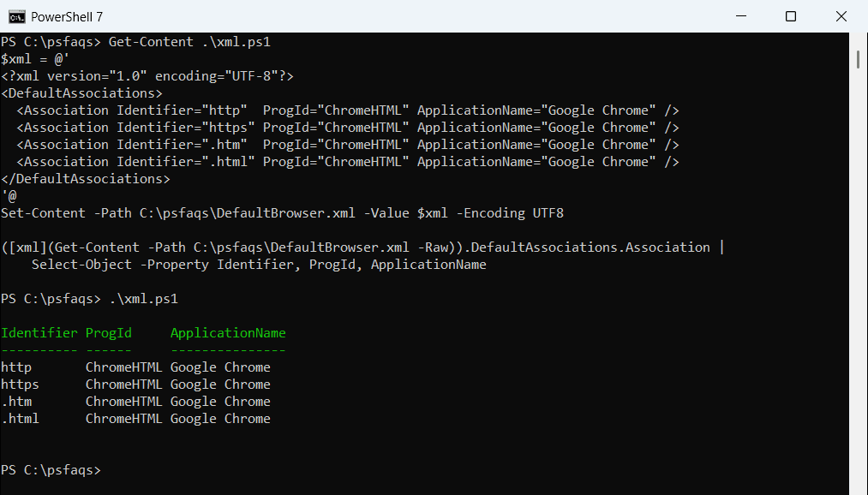Click the '.htm' value in the output table
Image resolution: width=868 pixels, height=495 pixels.
pyautogui.click(x=16, y=402)
